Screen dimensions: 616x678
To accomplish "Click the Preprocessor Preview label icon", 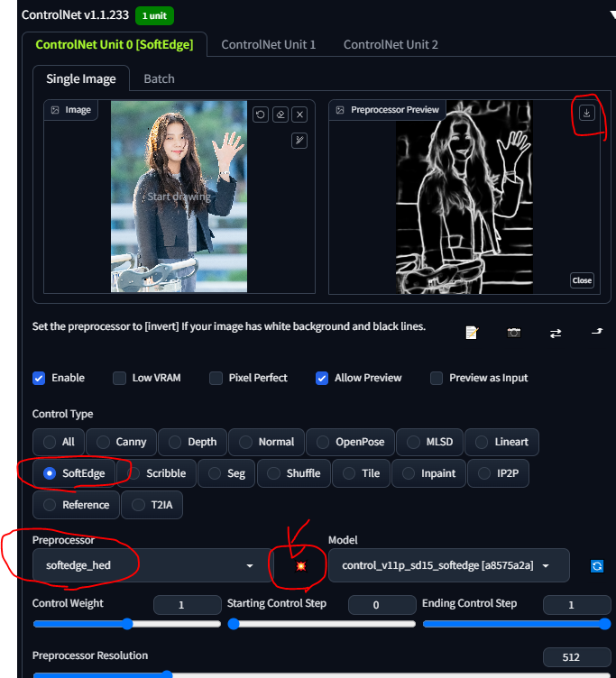I will pos(340,110).
